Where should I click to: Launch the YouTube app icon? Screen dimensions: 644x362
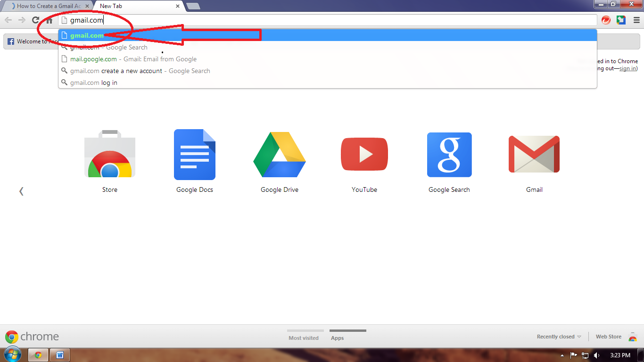point(364,154)
